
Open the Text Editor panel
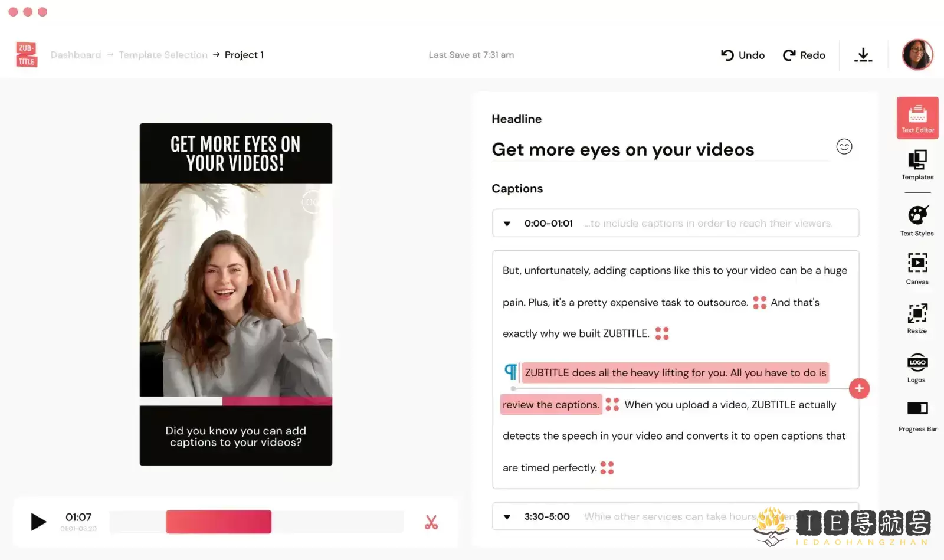point(917,118)
